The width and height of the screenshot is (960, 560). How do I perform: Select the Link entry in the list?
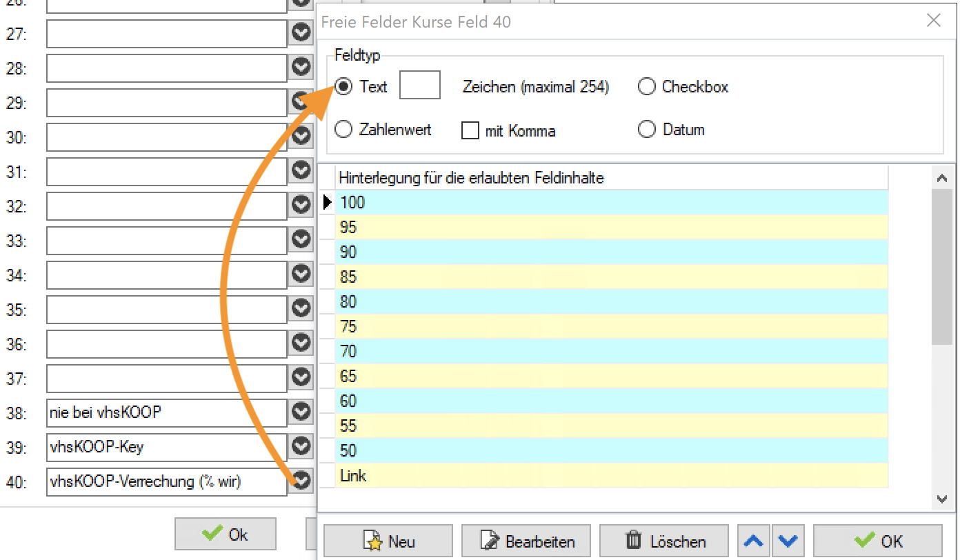(x=611, y=476)
